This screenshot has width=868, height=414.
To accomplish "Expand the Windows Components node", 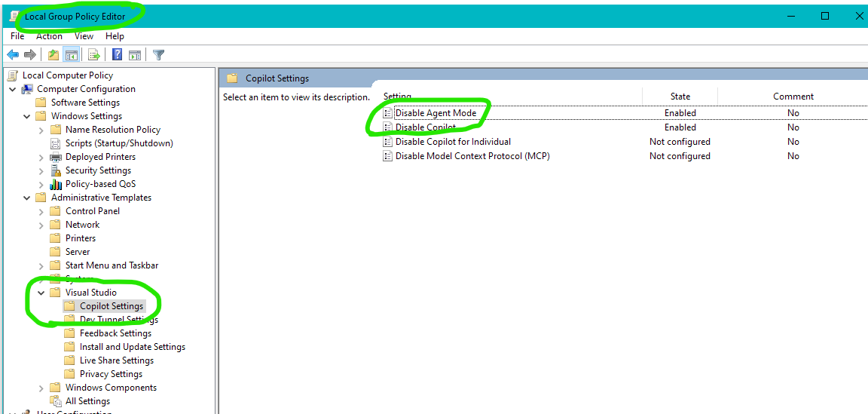I will coord(41,388).
